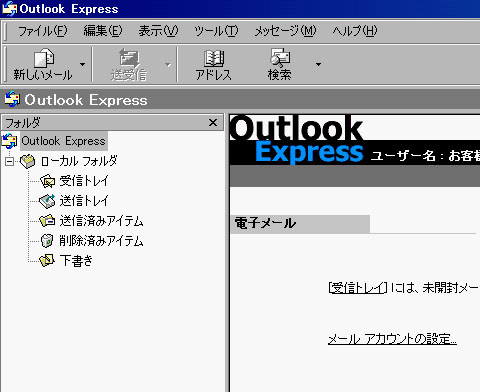The height and width of the screenshot is (392, 480).
Task: Click the 受信トレイ inbox icon
Action: [47, 181]
